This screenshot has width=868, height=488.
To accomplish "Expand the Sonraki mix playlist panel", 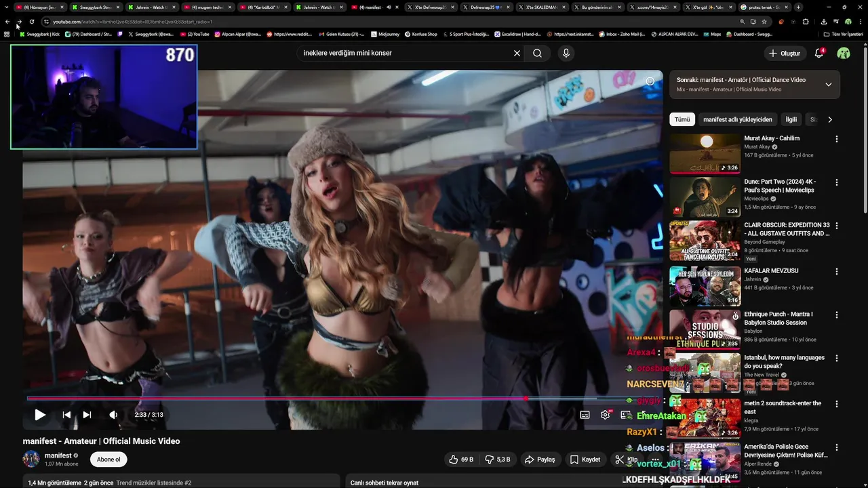I will pyautogui.click(x=828, y=84).
